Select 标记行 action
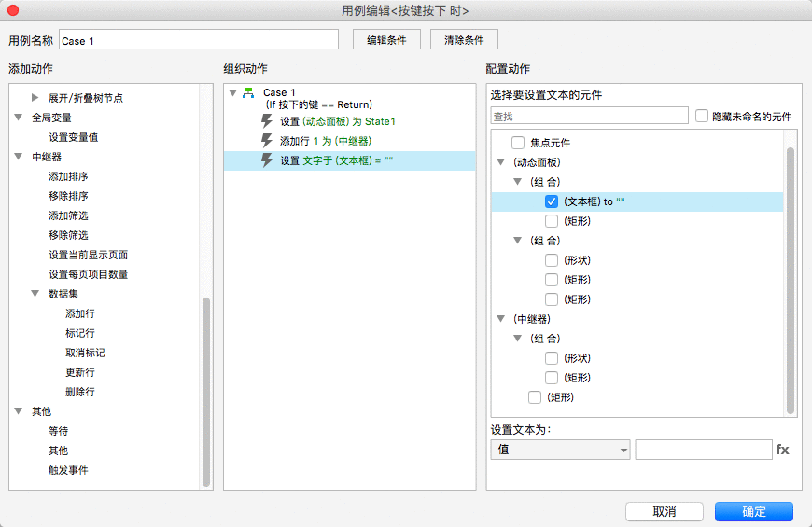Screen dimensions: 812x527 click(x=79, y=333)
